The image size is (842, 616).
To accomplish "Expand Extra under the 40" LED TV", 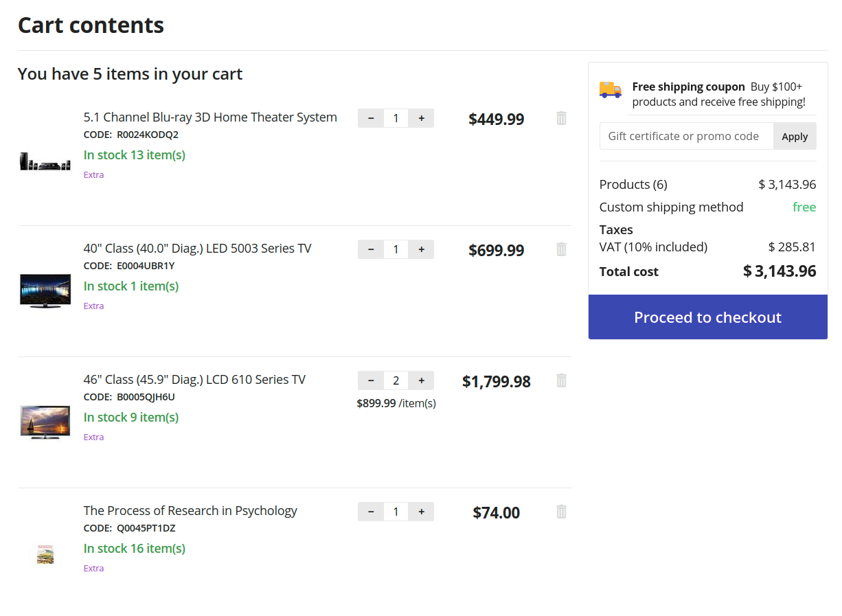I will click(x=94, y=306).
